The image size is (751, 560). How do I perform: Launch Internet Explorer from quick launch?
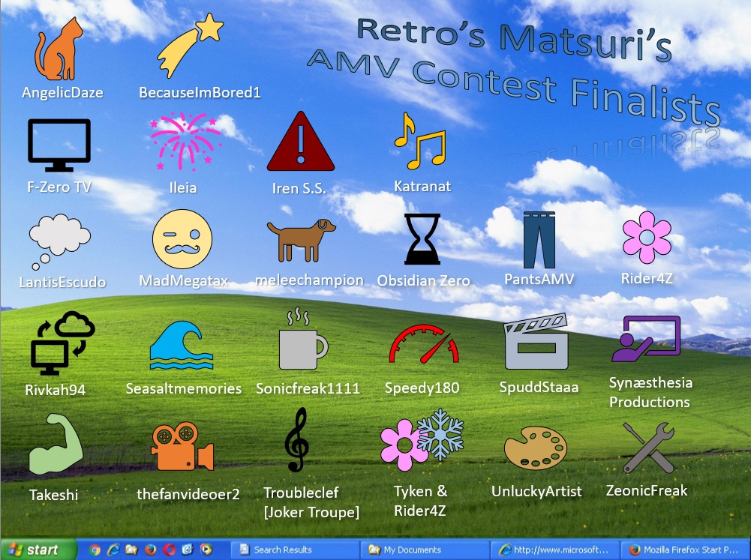pyautogui.click(x=113, y=550)
